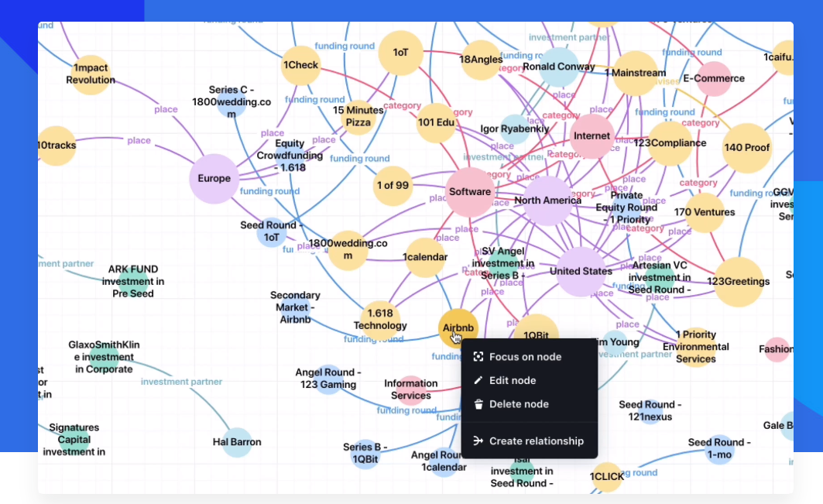The image size is (823, 504).
Task: Select the Series C - 1800wedding.com node
Action: [x=231, y=102]
